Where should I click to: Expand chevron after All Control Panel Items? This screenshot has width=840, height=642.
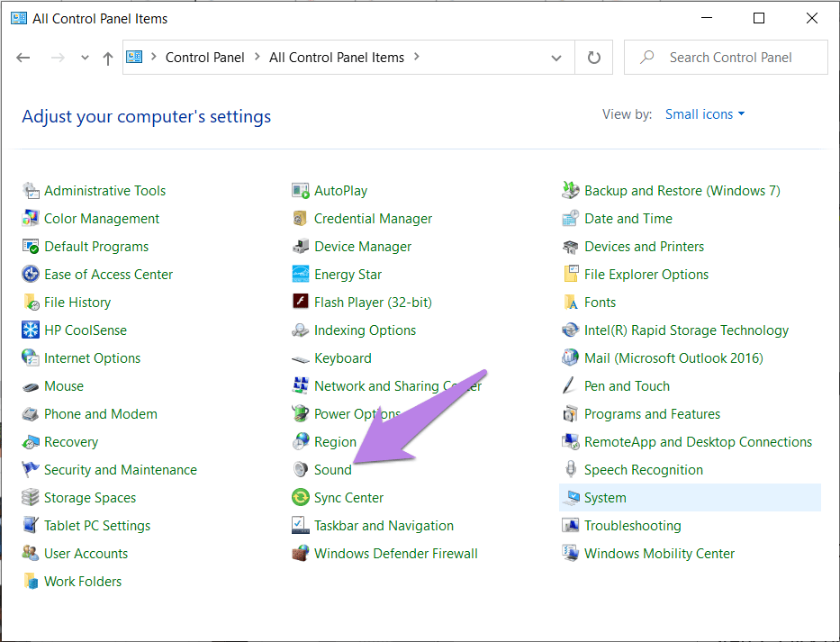[416, 58]
